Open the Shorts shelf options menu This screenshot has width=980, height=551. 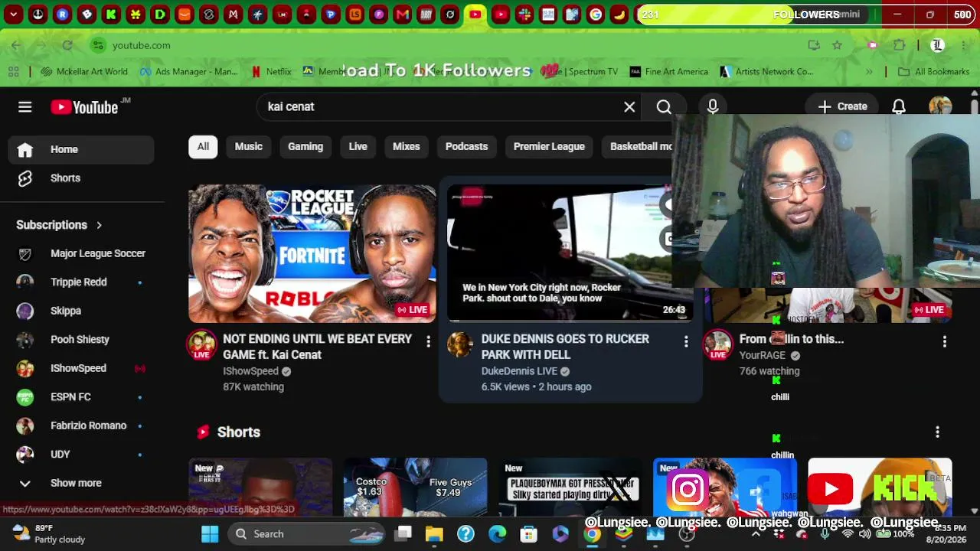click(937, 432)
